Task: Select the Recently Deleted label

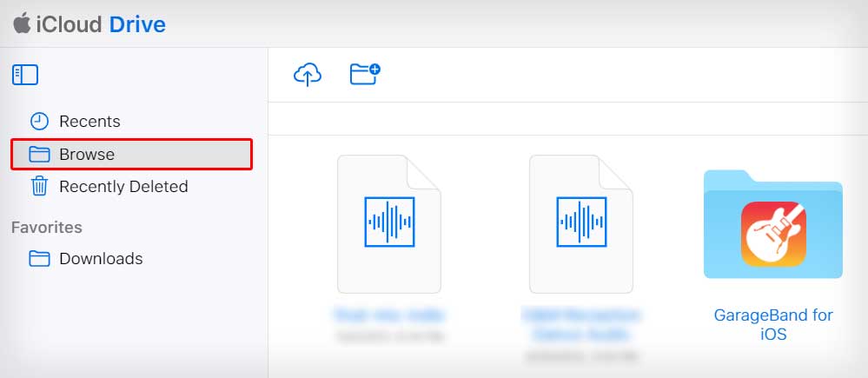Action: pos(123,187)
